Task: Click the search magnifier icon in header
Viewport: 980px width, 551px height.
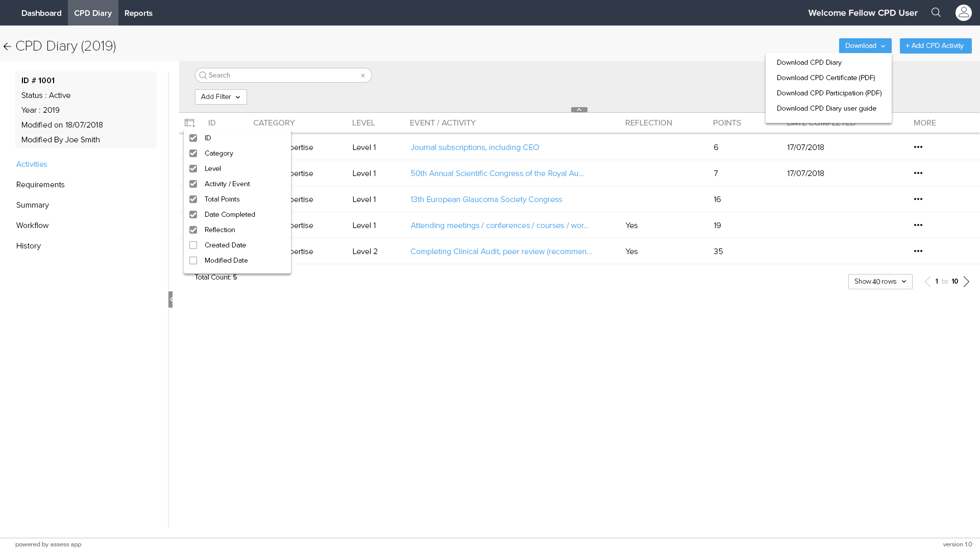Action: click(936, 13)
